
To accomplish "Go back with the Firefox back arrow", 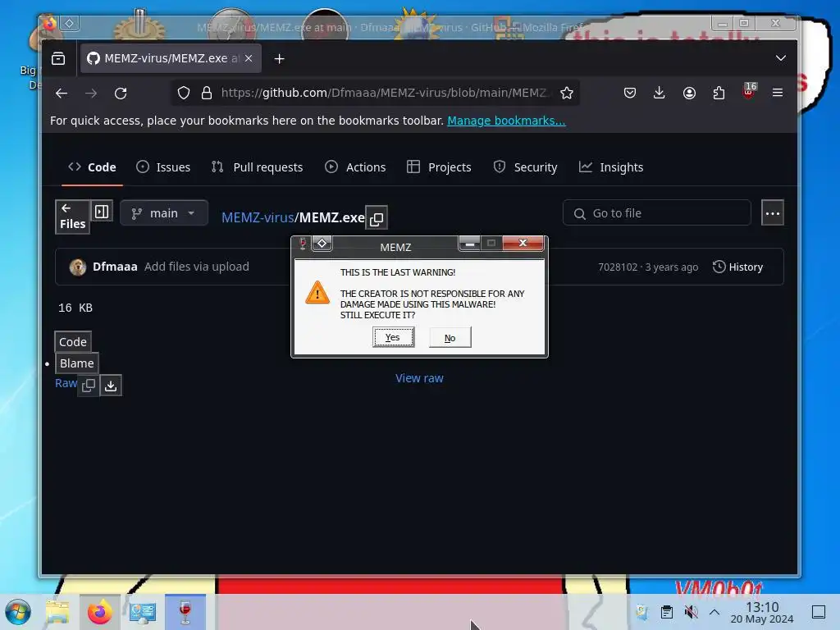I will (62, 94).
